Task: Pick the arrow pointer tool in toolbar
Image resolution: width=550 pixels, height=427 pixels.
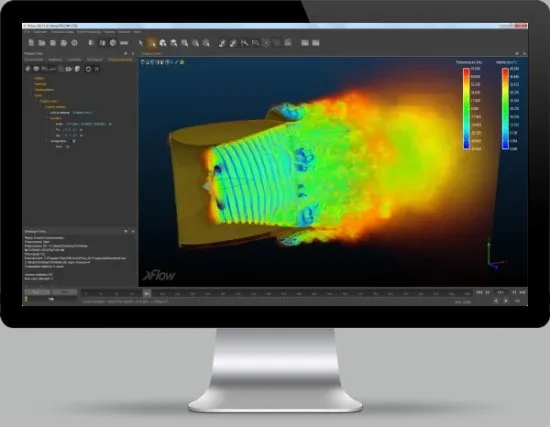Action: point(141,43)
